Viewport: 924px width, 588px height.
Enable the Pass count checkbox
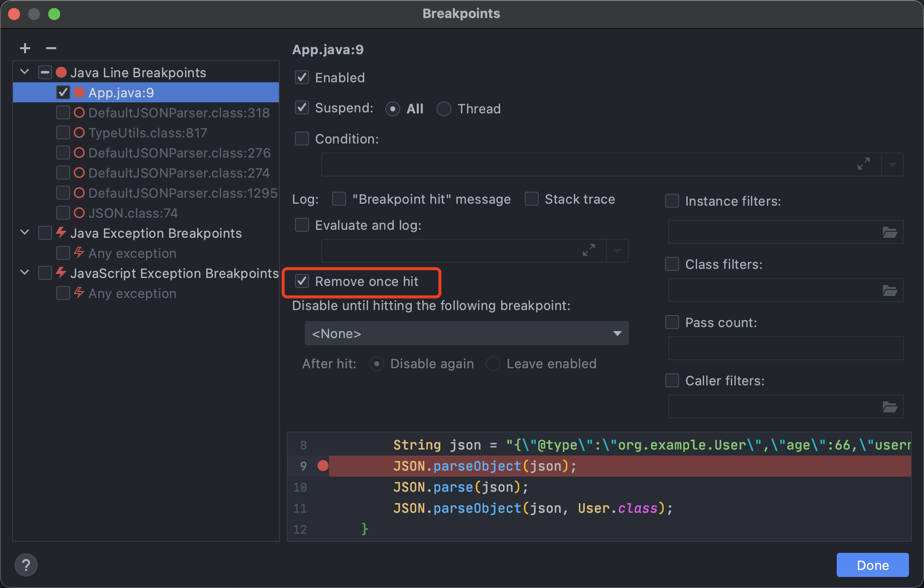tap(672, 323)
